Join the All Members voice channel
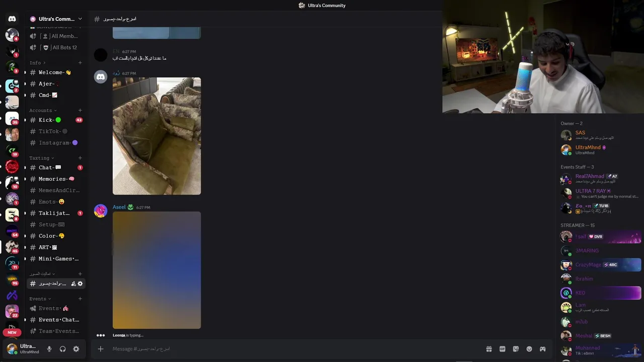Screen dimensions: 644x362 click(x=56, y=36)
